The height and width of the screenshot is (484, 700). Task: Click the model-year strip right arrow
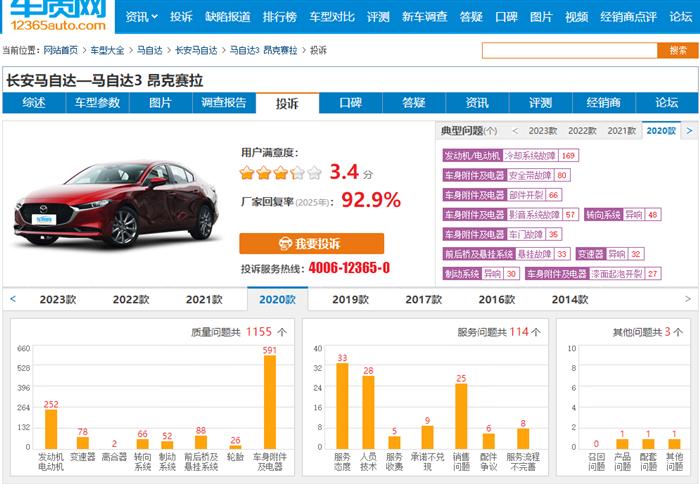pyautogui.click(x=688, y=299)
